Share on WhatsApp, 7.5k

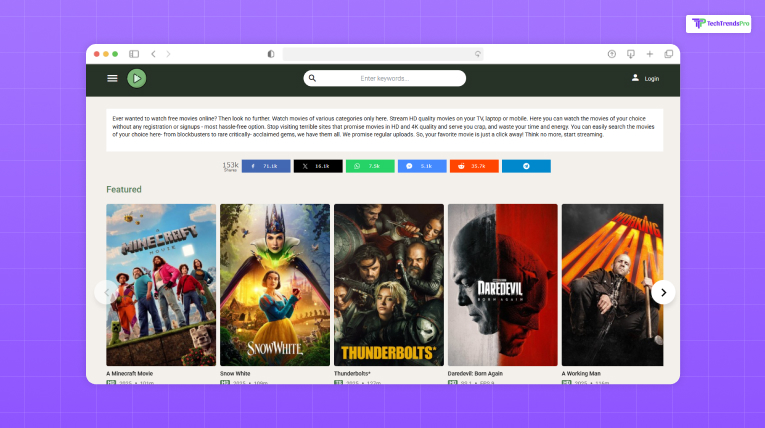[x=370, y=166]
